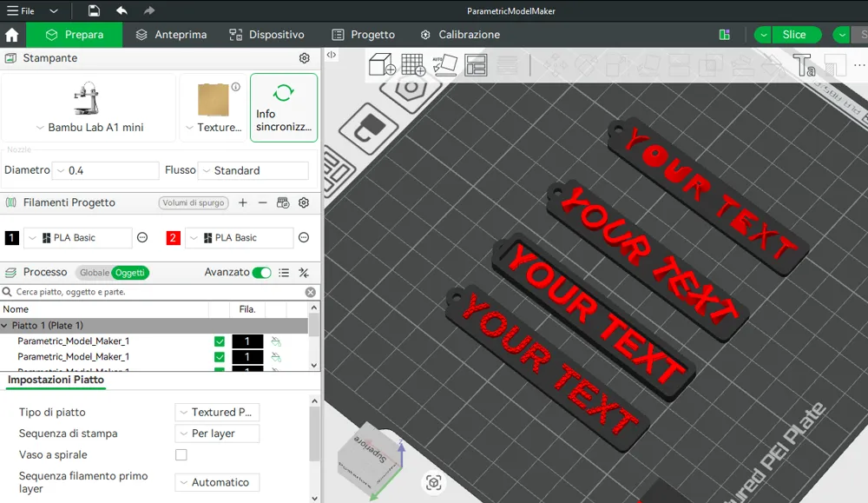Click the Auto orient tool
The height and width of the screenshot is (503, 868).
coord(444,64)
